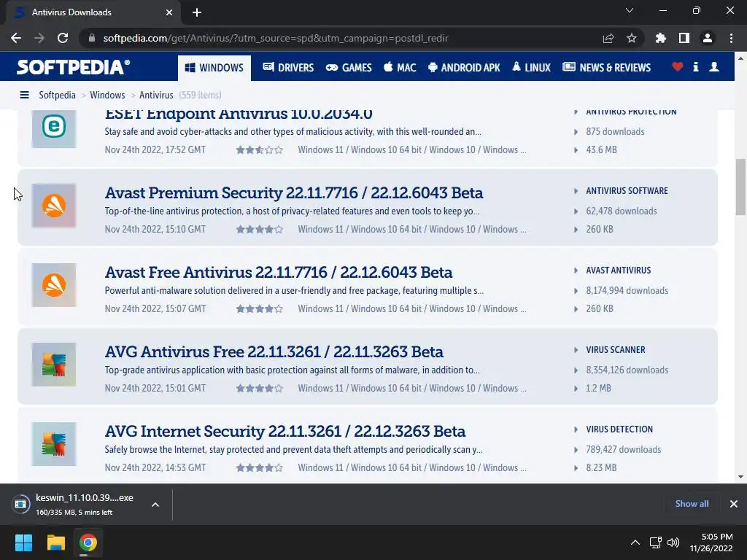747x560 pixels.
Task: Open the Antivirus breadcrumb link
Action: (156, 96)
